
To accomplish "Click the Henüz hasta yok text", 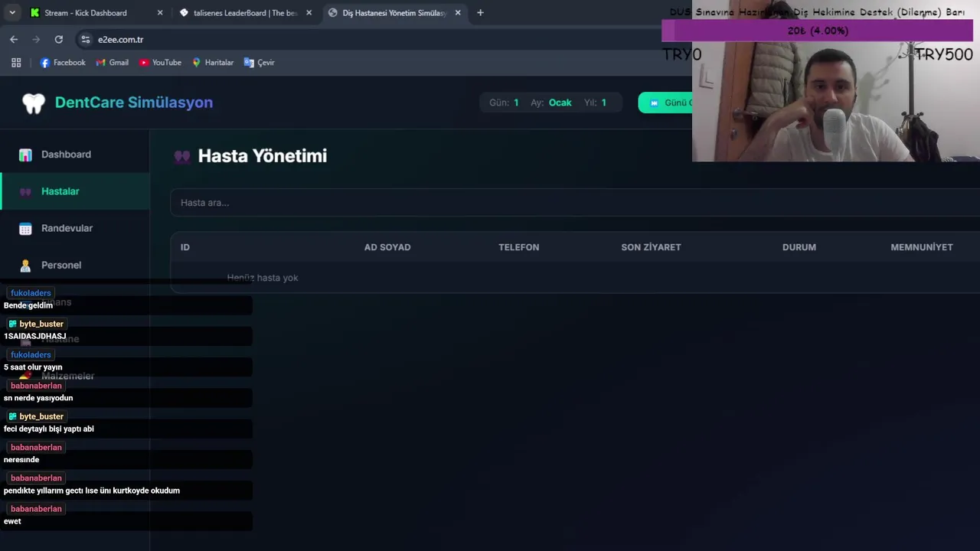I will [263, 278].
